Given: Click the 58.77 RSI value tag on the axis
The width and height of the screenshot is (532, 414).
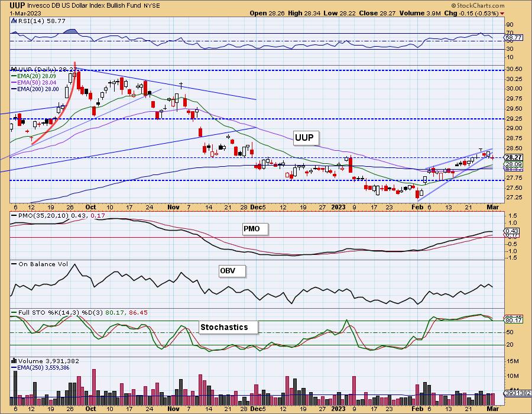Looking at the screenshot, I should coord(513,38).
